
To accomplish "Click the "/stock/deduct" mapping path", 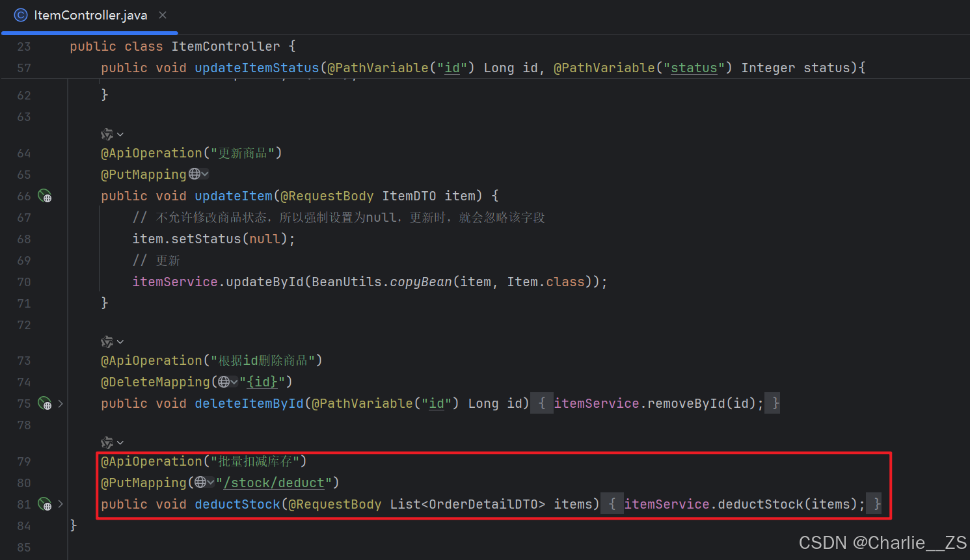I will 274,483.
